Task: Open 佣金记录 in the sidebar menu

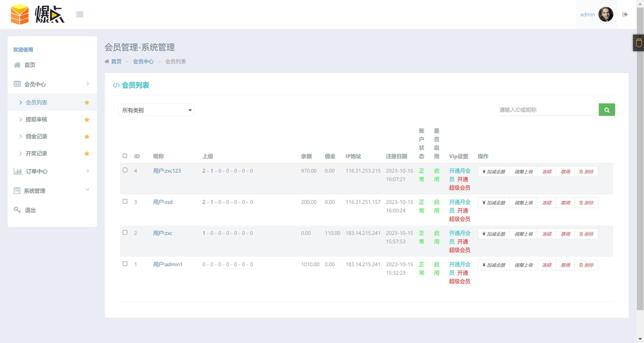Action: 37,136
